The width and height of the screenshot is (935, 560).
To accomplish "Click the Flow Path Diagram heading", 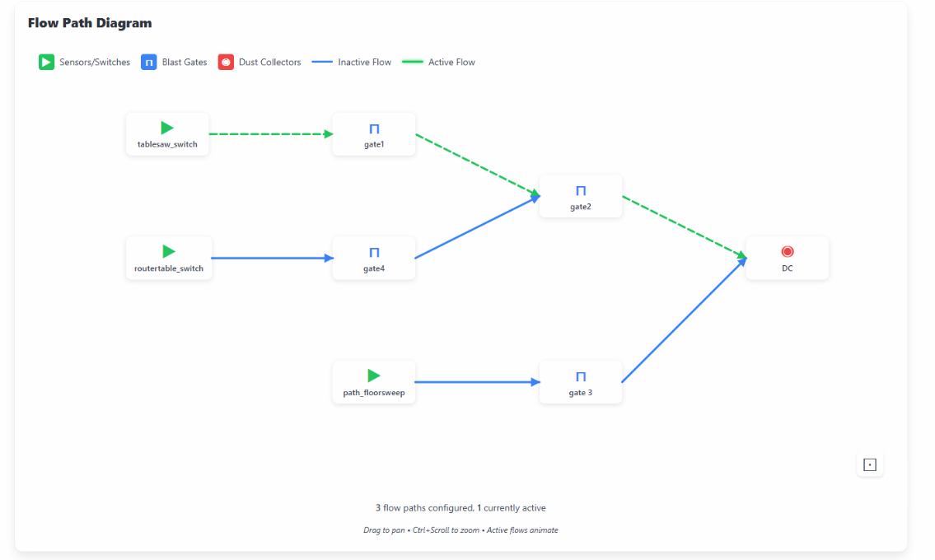I will click(x=90, y=23).
